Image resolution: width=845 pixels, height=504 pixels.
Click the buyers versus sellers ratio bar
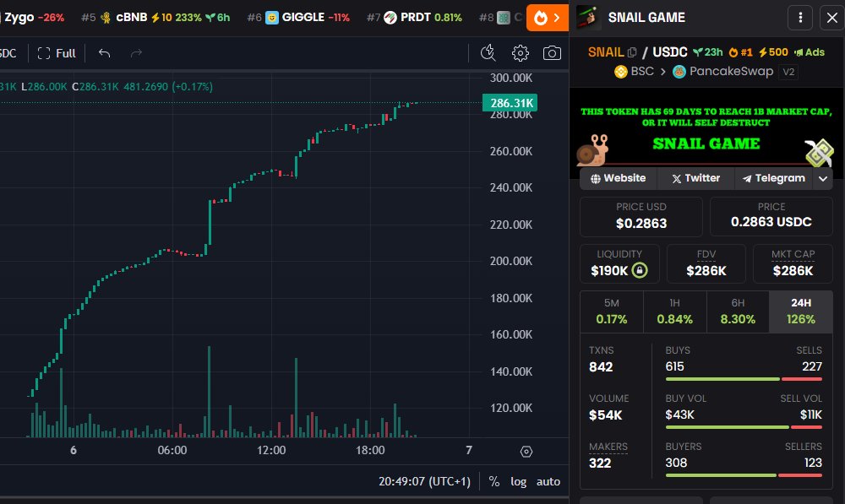(744, 475)
